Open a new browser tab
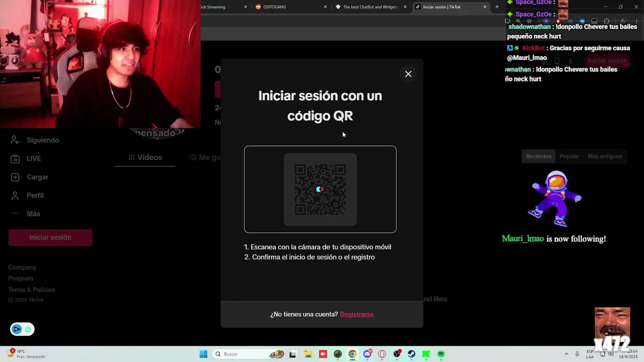Screen dimensions: 644x362 [x=497, y=7]
